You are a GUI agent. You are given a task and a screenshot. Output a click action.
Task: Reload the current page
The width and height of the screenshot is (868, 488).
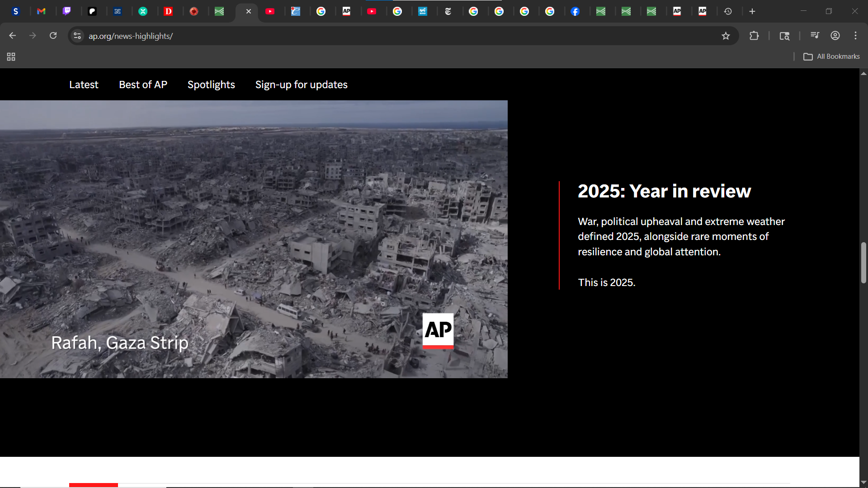click(x=53, y=36)
